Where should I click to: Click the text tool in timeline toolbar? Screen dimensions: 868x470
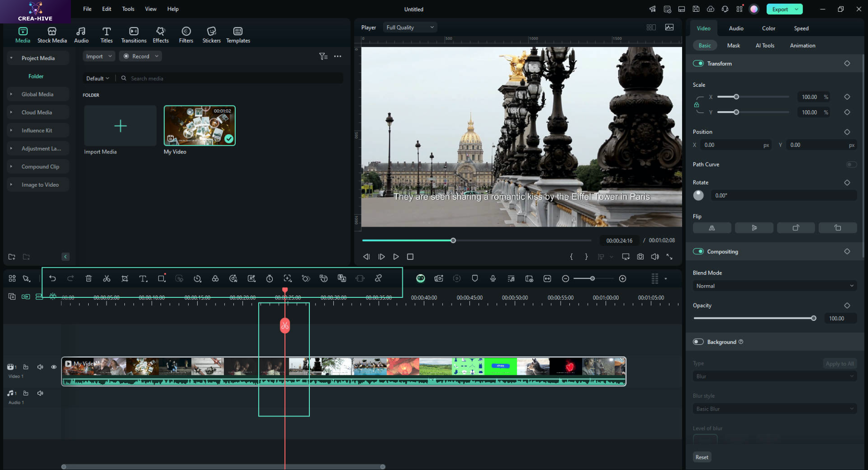[143, 279]
